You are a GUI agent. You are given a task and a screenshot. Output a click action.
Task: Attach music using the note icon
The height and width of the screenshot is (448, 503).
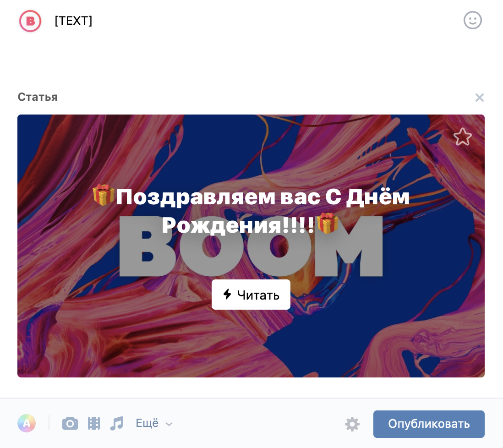tap(116, 423)
